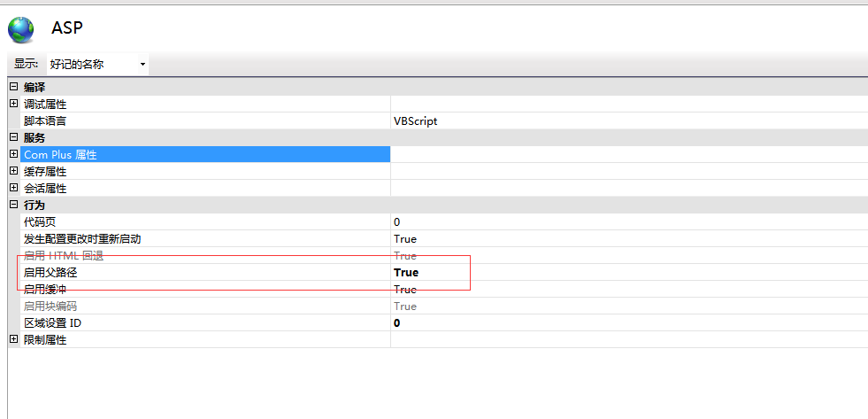Click the 缓存属性 label
868x419 pixels.
[x=45, y=171]
